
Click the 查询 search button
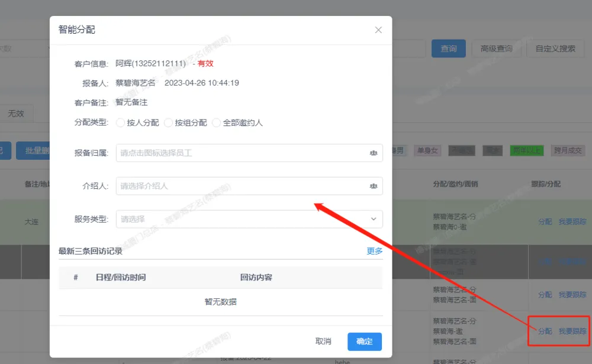click(448, 49)
